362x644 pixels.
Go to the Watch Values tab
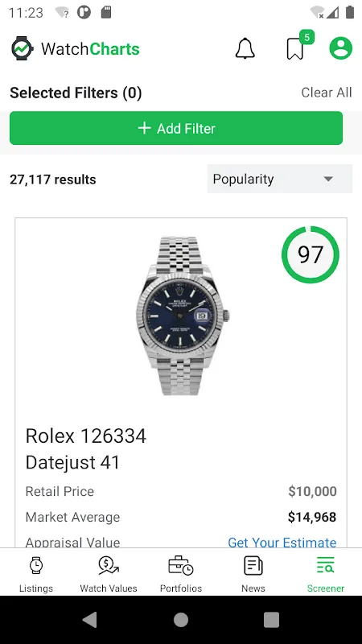pos(109,574)
